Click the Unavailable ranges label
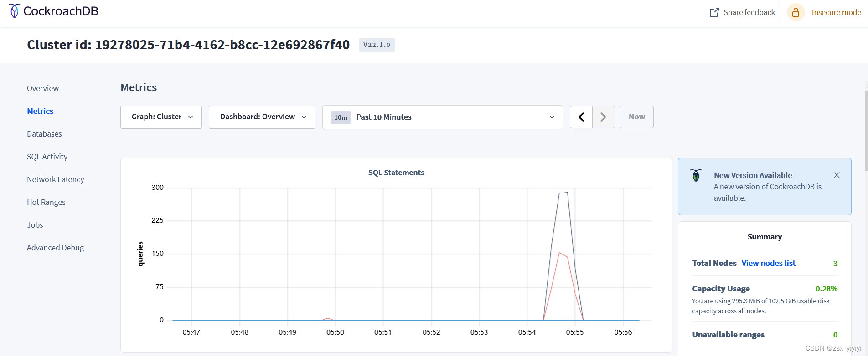 pos(728,335)
